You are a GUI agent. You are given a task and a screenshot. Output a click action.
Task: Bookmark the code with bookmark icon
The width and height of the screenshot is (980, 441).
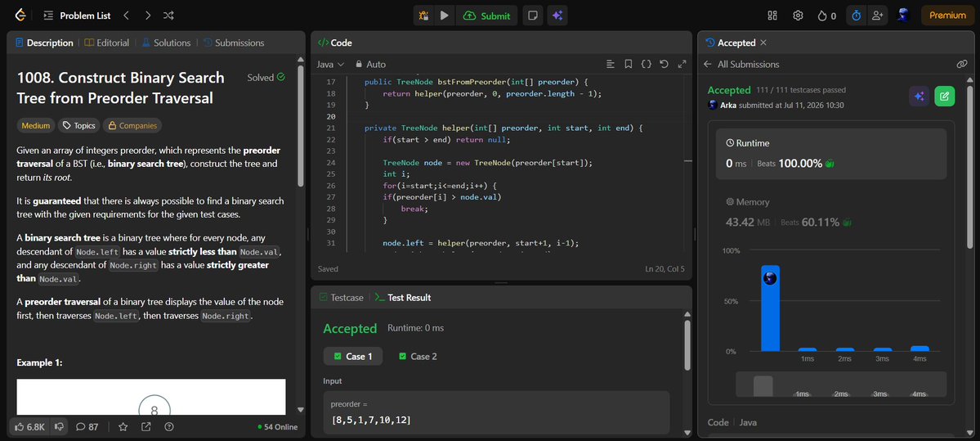click(x=628, y=64)
